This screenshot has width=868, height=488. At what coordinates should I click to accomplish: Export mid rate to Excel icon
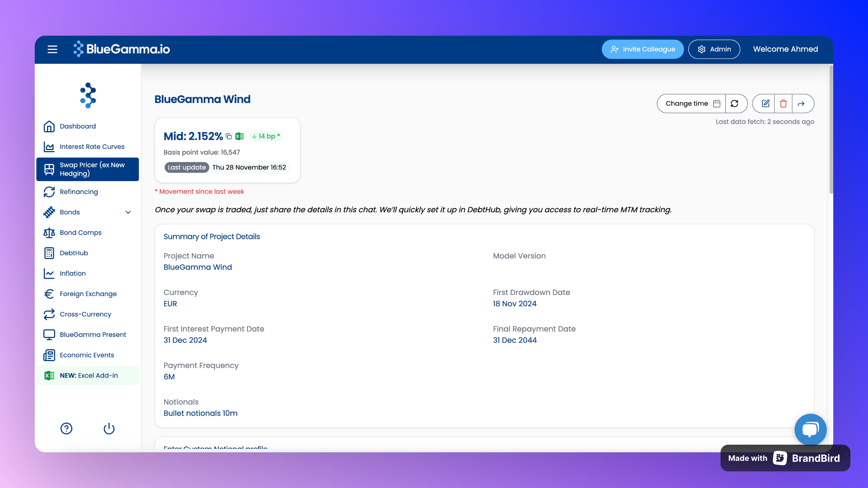pyautogui.click(x=239, y=136)
